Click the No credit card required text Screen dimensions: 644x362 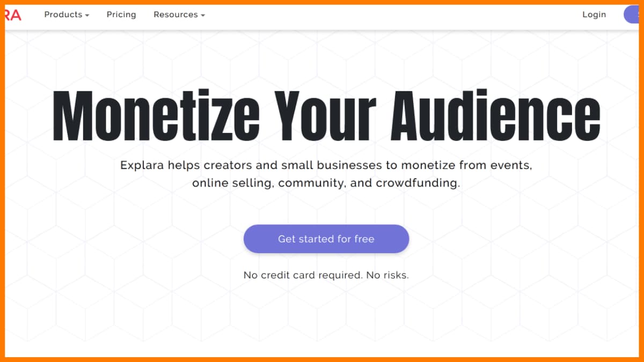pyautogui.click(x=303, y=275)
